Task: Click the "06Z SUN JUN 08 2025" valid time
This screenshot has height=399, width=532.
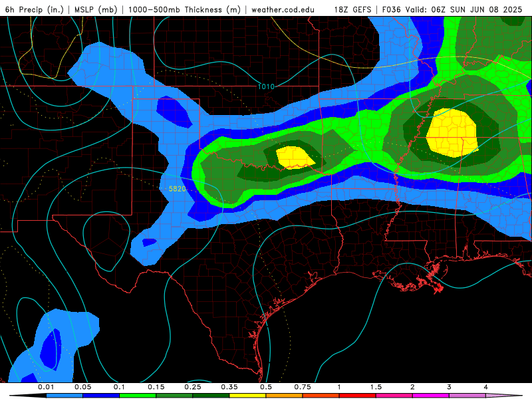Action: pos(476,9)
